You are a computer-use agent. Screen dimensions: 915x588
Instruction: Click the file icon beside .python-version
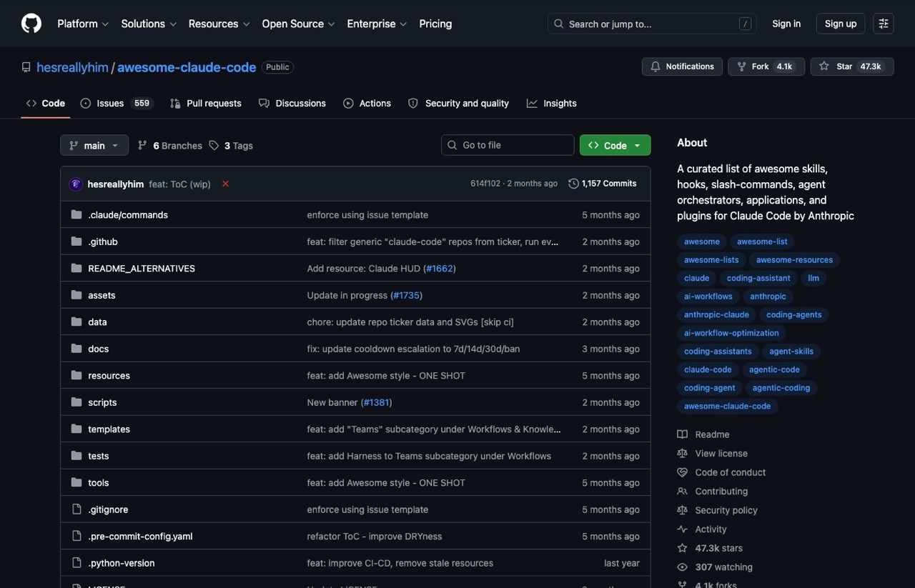click(x=76, y=563)
